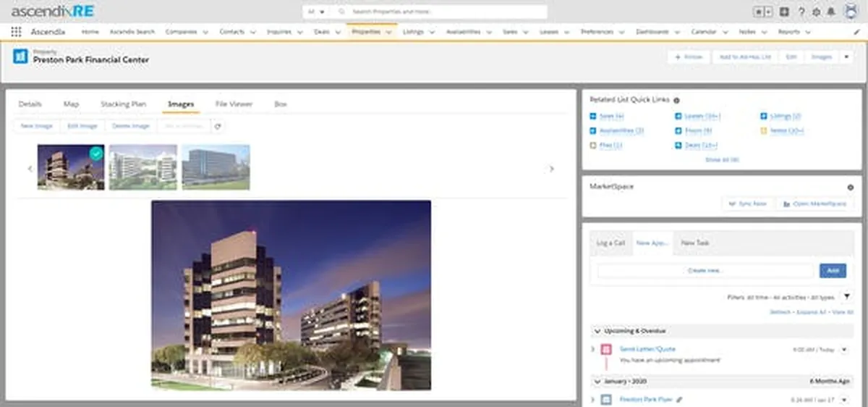Click the pencil icon to edit navigation
This screenshot has height=407, width=868.
click(856, 32)
